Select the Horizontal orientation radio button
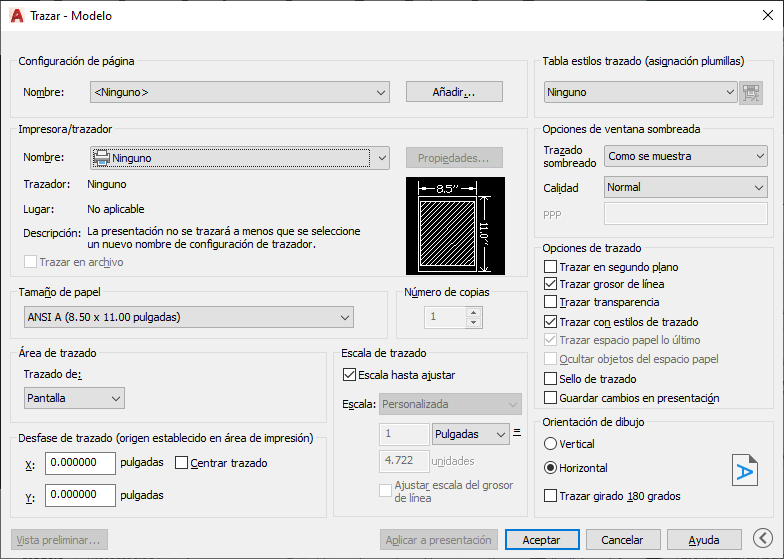The image size is (784, 559). [550, 468]
